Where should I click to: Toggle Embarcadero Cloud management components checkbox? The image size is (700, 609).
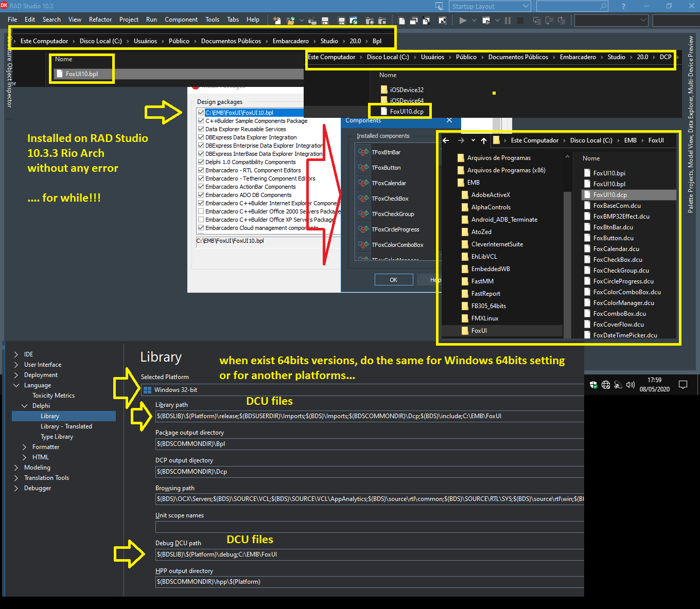click(x=201, y=228)
